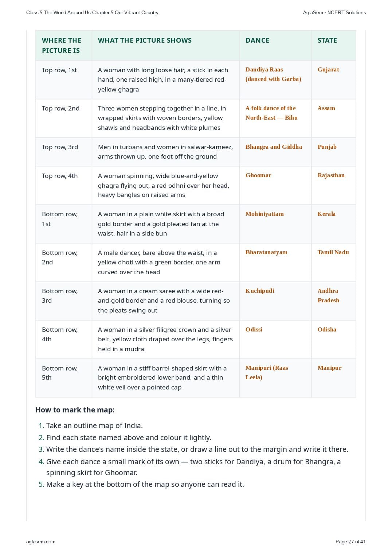
Task: Open aglasem.com footer link
Action: [x=41, y=542]
